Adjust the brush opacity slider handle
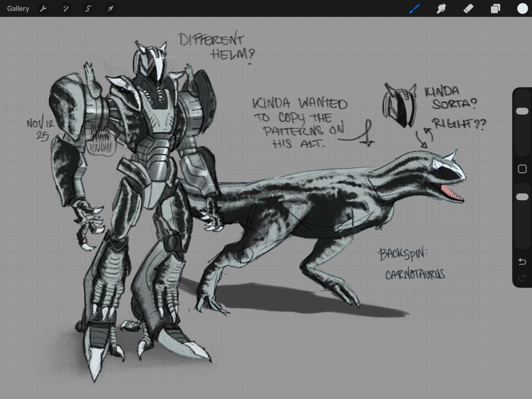Screen dimensions: 532x399 tap(522, 197)
